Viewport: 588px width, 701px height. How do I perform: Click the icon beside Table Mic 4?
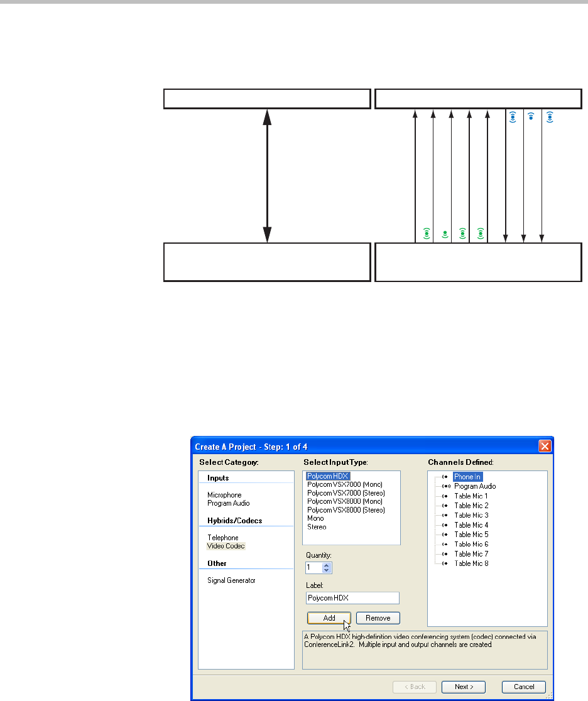coord(445,525)
